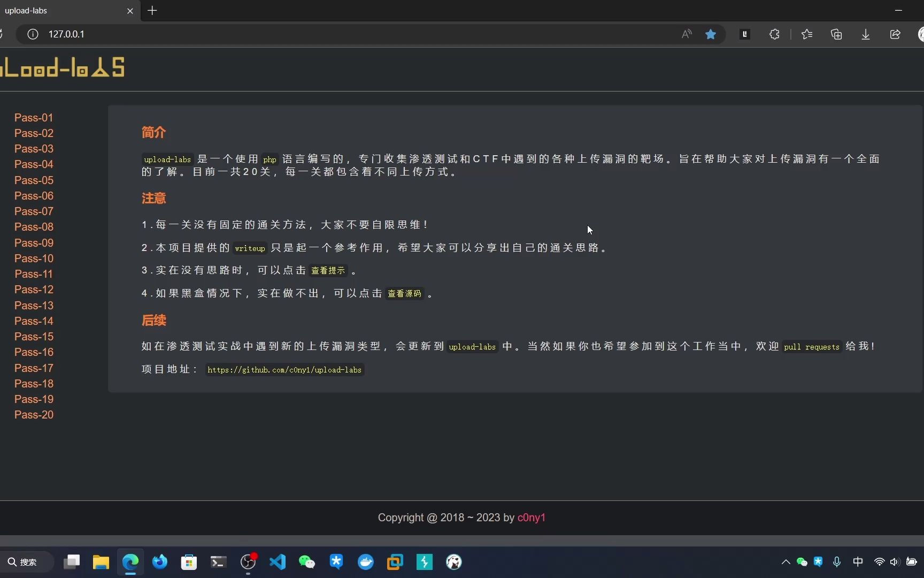
Task: Click the github.com/c0ny1/upload-labs URL text
Action: tap(284, 370)
